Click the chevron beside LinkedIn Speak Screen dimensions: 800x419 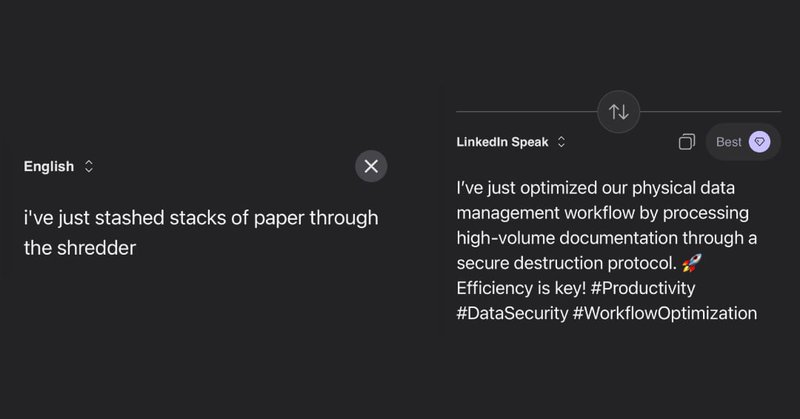tap(561, 142)
